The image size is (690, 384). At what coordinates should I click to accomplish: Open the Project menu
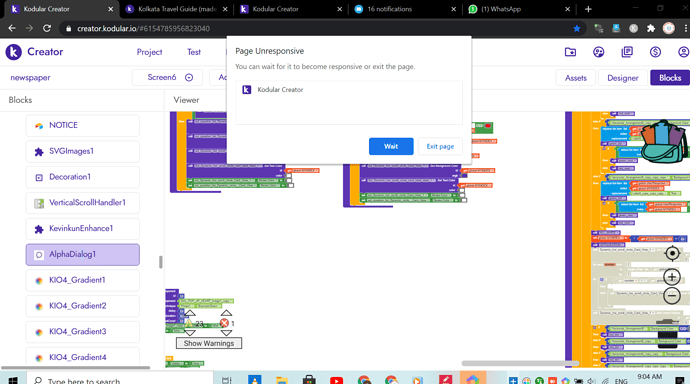coord(149,52)
